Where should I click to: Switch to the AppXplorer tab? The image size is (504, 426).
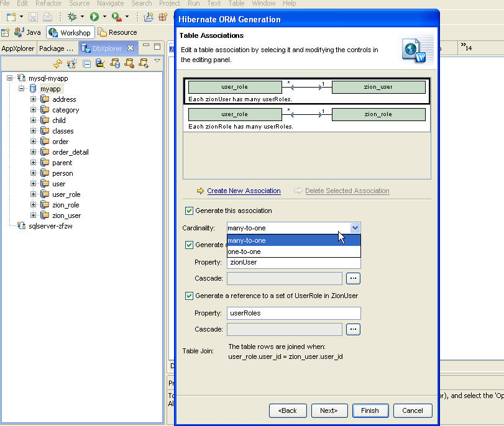pyautogui.click(x=17, y=48)
